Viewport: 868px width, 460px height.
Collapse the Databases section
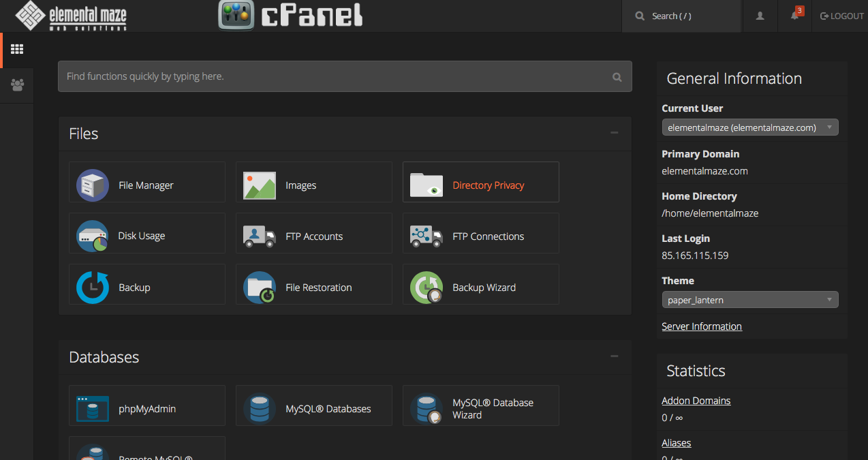(x=615, y=356)
